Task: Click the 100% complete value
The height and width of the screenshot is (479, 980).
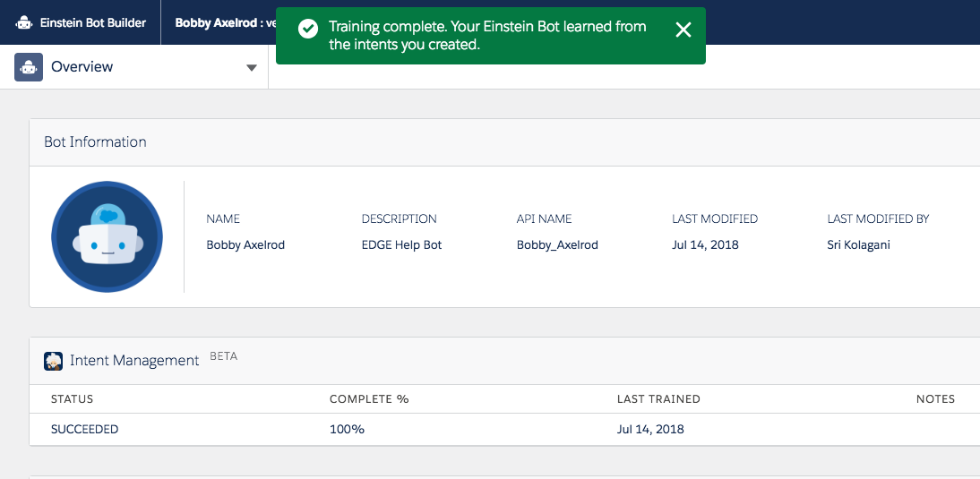Action: click(347, 430)
